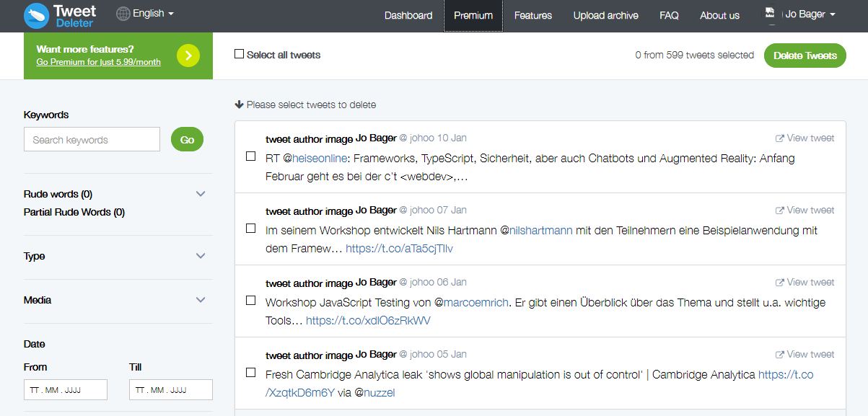Click the globe language icon
Screen dimensions: 868x416
pos(123,14)
